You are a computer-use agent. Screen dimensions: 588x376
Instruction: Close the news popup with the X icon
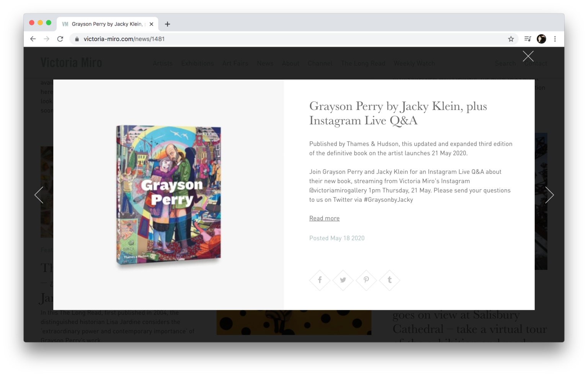528,56
